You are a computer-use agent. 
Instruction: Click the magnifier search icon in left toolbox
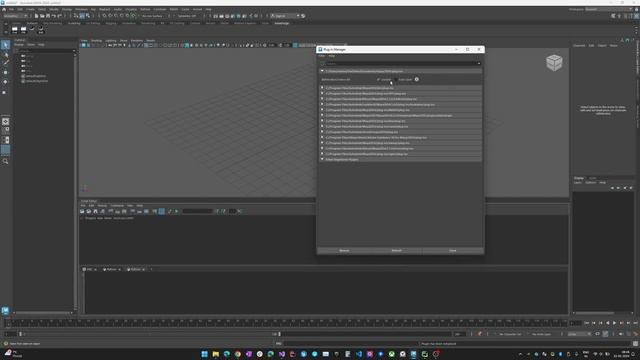pos(5,161)
